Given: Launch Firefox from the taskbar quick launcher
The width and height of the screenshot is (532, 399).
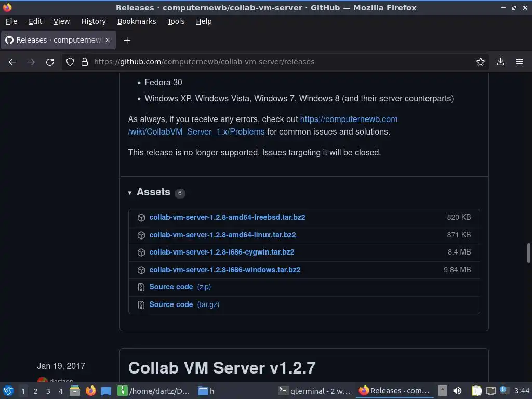Looking at the screenshot, I should [90, 391].
